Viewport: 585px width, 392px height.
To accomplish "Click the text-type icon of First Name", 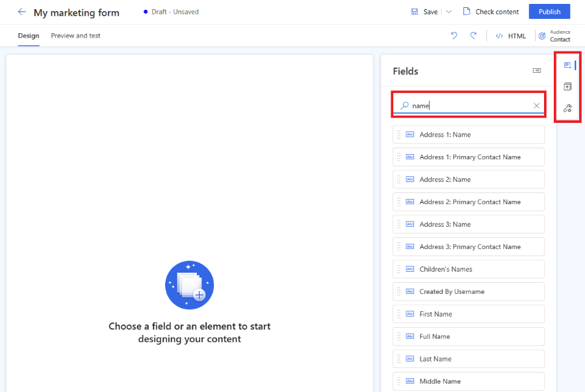I will [409, 314].
